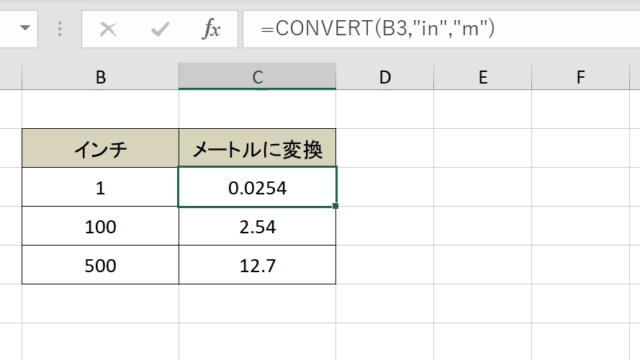Image resolution: width=640 pixels, height=360 pixels.
Task: Confirm the formula with checkmark icon
Action: coord(160,29)
